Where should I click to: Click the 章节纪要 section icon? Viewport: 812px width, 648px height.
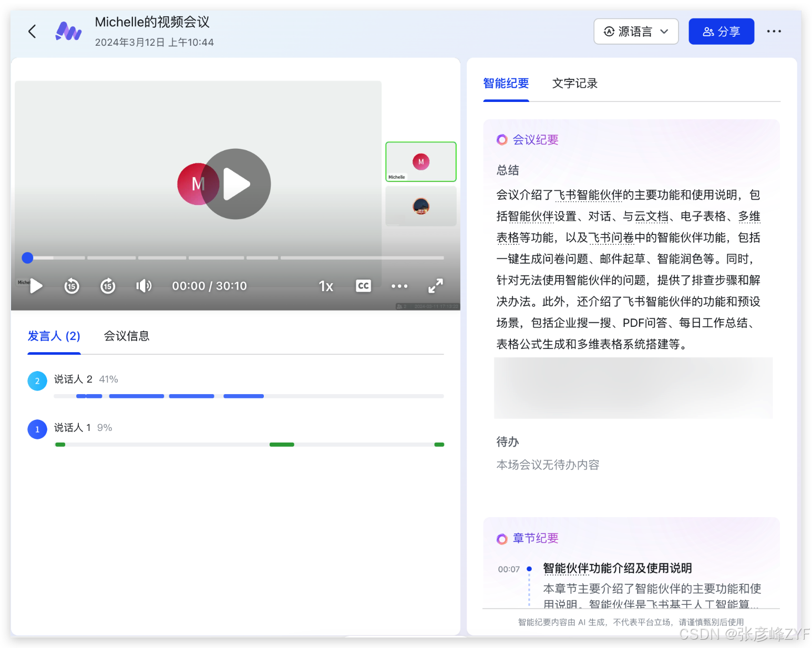(x=502, y=539)
